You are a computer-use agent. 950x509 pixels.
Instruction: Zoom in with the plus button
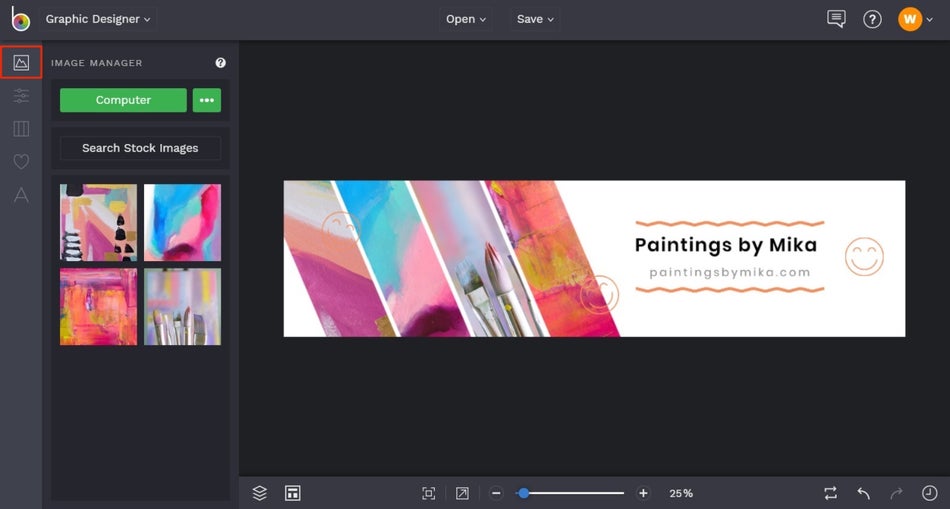tap(643, 493)
